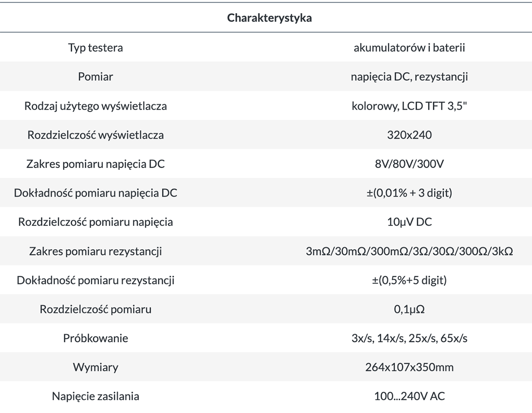Click the 'Typ testera' label
The image size is (532, 413).
95,47
